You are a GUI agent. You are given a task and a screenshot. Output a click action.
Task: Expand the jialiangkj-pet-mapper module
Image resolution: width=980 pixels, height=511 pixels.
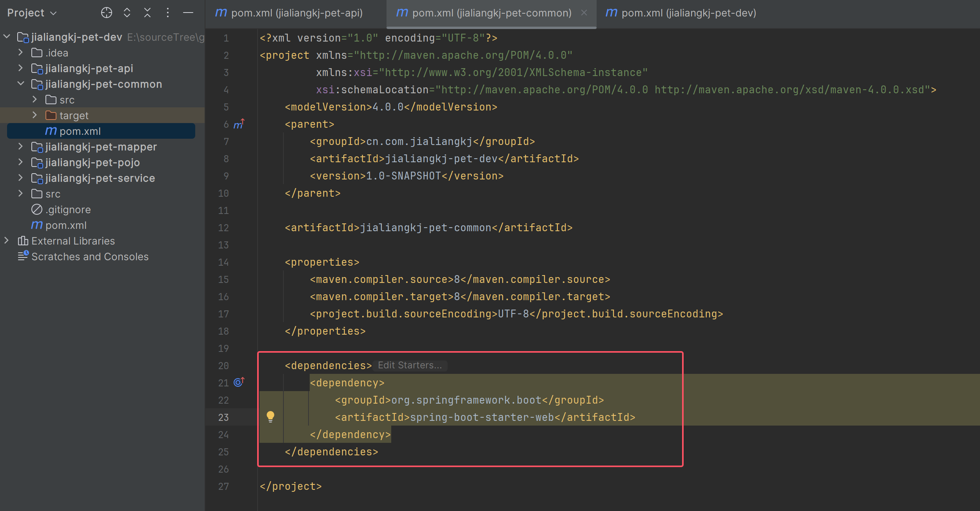21,147
